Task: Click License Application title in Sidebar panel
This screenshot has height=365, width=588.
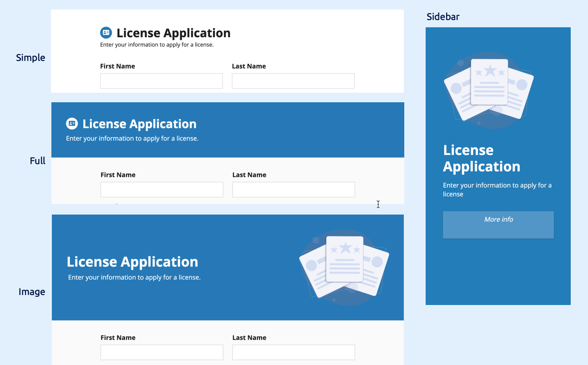Action: click(x=482, y=158)
